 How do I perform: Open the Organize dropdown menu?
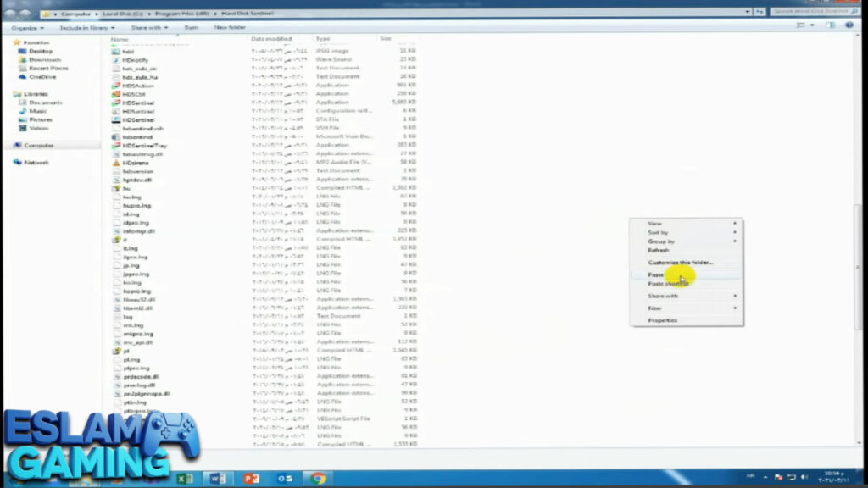point(25,27)
